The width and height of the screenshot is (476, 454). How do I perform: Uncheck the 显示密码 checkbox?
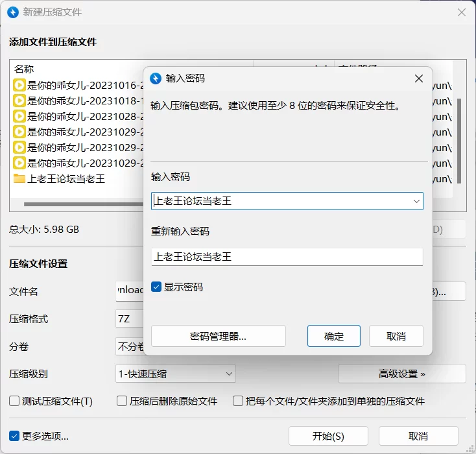[156, 287]
